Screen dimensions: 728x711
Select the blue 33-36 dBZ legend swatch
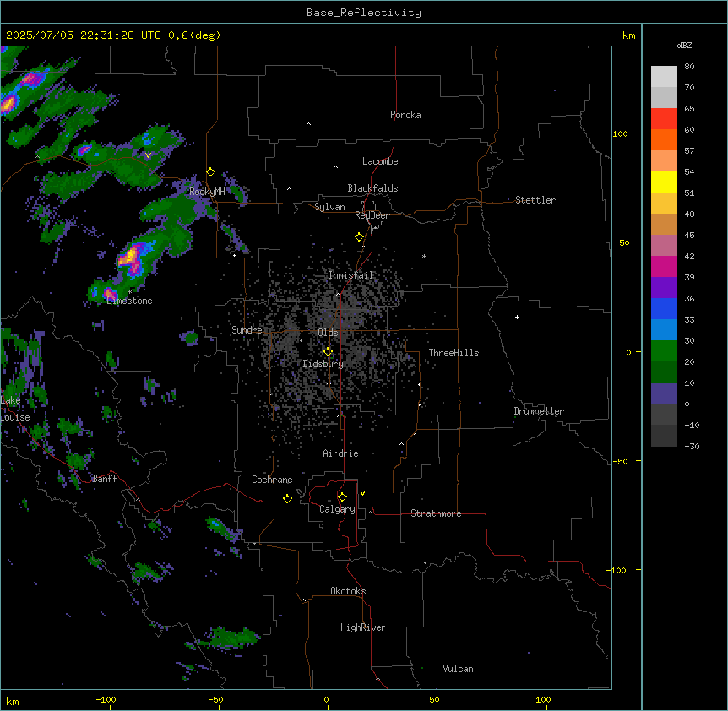(664, 308)
